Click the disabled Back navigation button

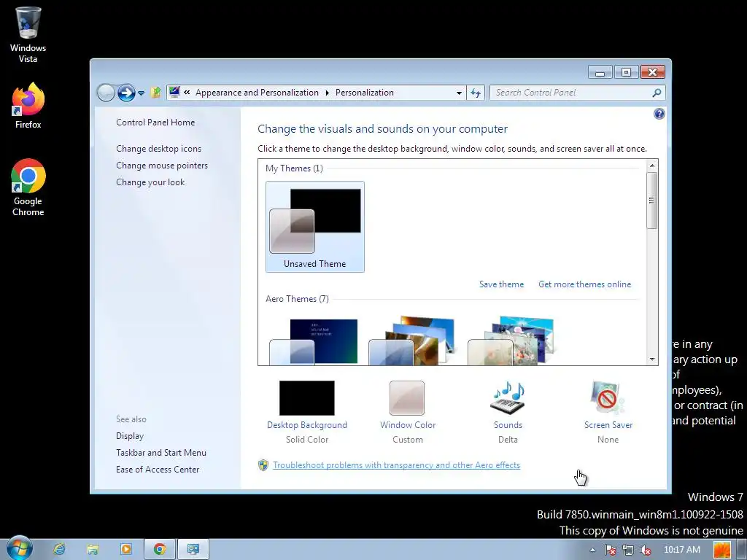click(106, 93)
